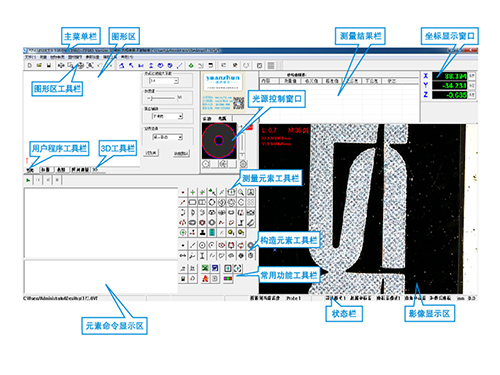Click the horizontal slider in settings panel

(163, 98)
